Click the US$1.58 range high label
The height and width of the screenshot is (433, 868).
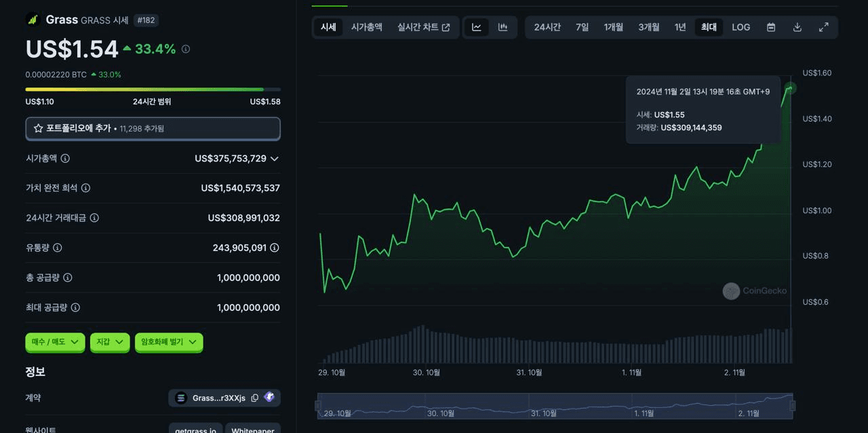(x=265, y=102)
